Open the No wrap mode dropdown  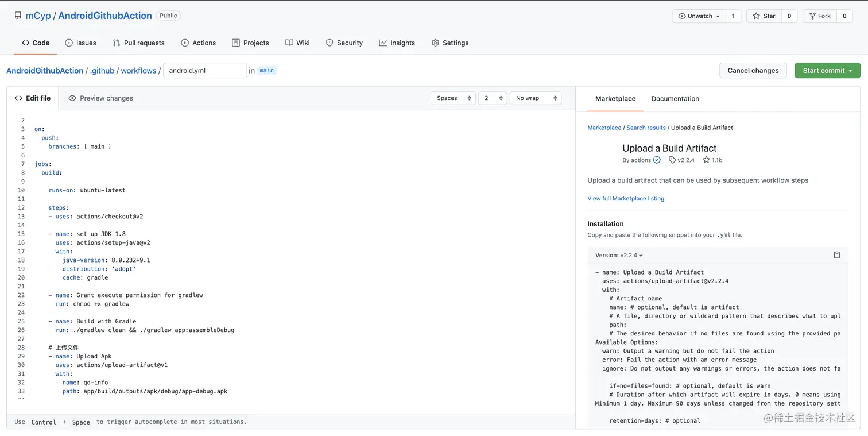(x=536, y=98)
